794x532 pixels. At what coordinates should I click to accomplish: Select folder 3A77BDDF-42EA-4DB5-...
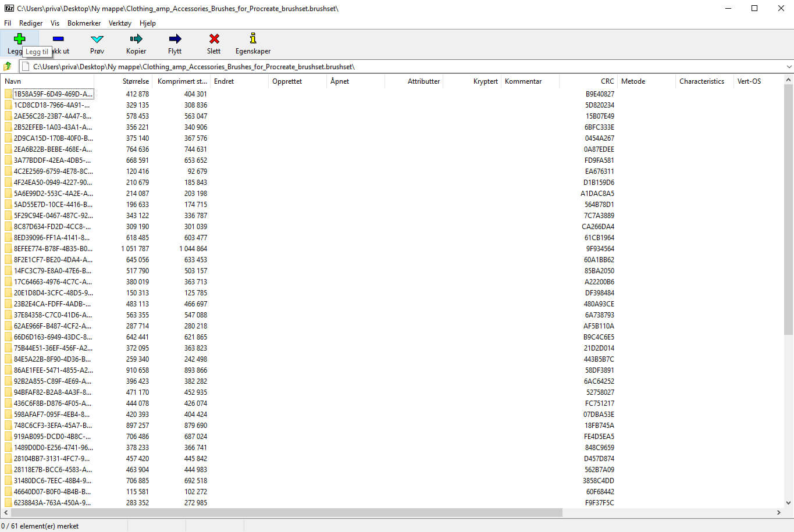click(x=52, y=160)
